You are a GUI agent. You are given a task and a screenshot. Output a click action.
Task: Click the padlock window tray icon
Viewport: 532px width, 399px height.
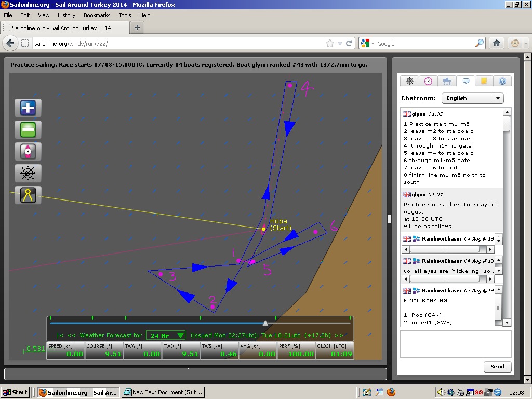point(470,393)
